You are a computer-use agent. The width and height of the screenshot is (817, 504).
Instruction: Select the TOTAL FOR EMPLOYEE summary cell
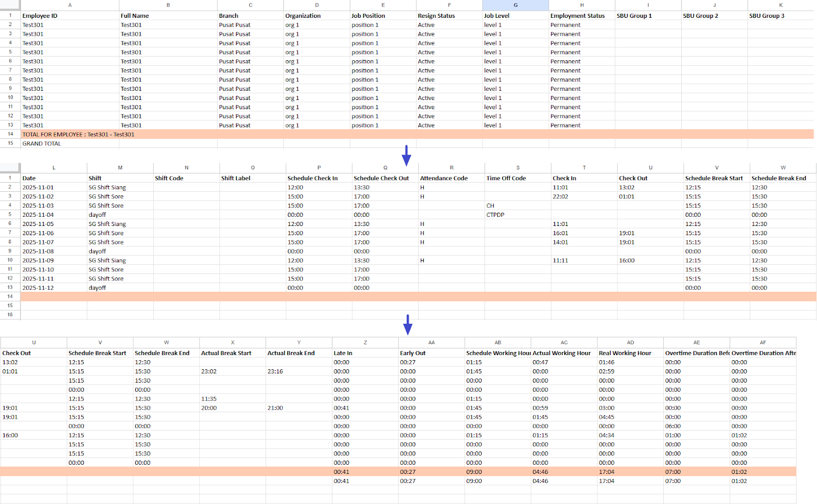pos(78,135)
